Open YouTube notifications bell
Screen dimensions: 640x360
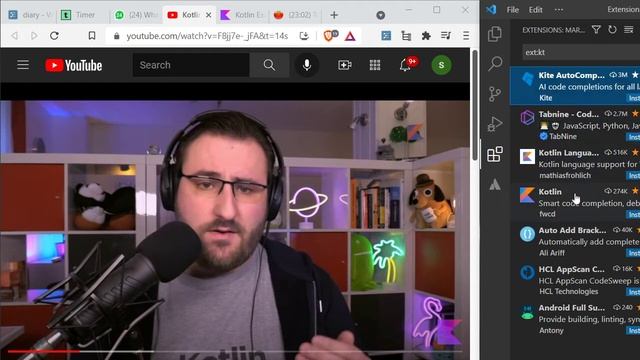(405, 65)
